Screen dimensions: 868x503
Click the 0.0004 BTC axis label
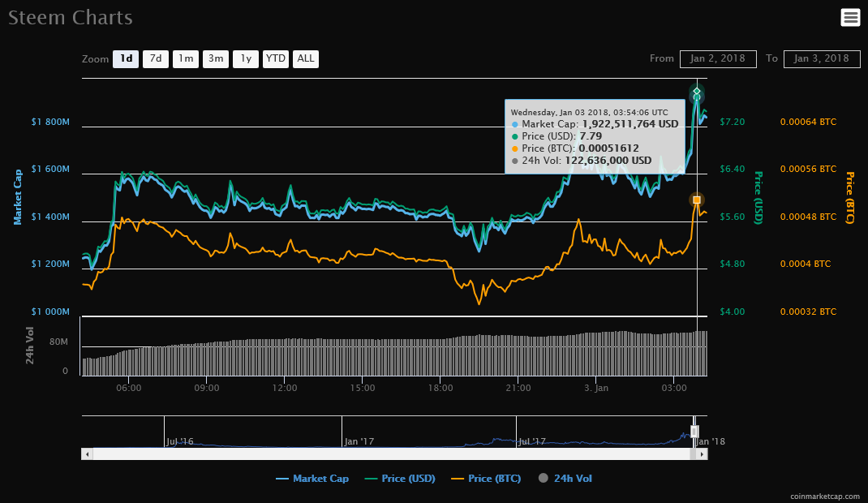pyautogui.click(x=806, y=264)
